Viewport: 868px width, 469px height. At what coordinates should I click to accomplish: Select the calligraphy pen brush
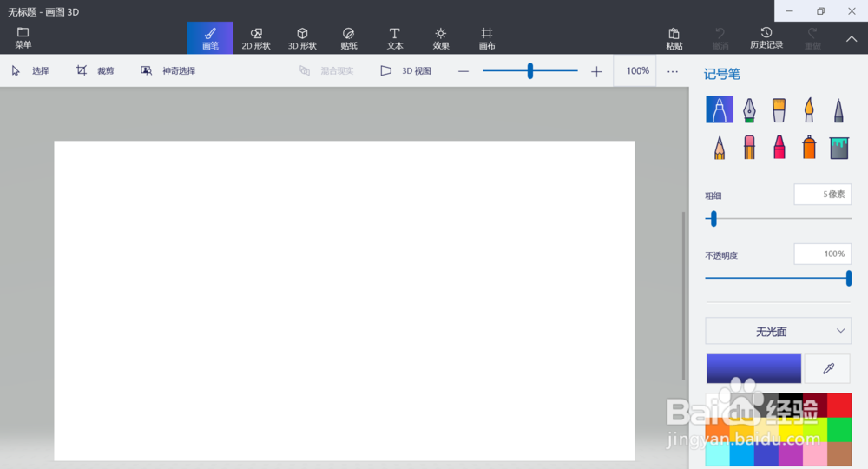(x=749, y=109)
